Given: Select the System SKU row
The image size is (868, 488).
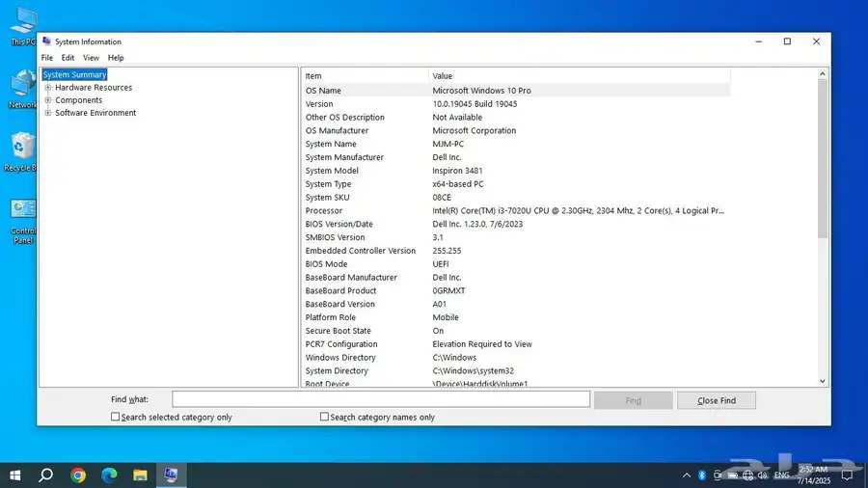Looking at the screenshot, I should click(x=516, y=198).
